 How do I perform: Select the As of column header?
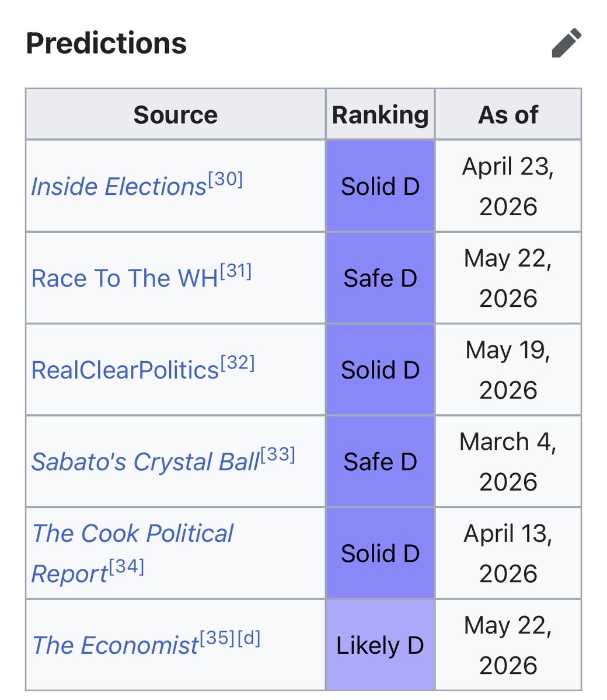[x=508, y=114]
